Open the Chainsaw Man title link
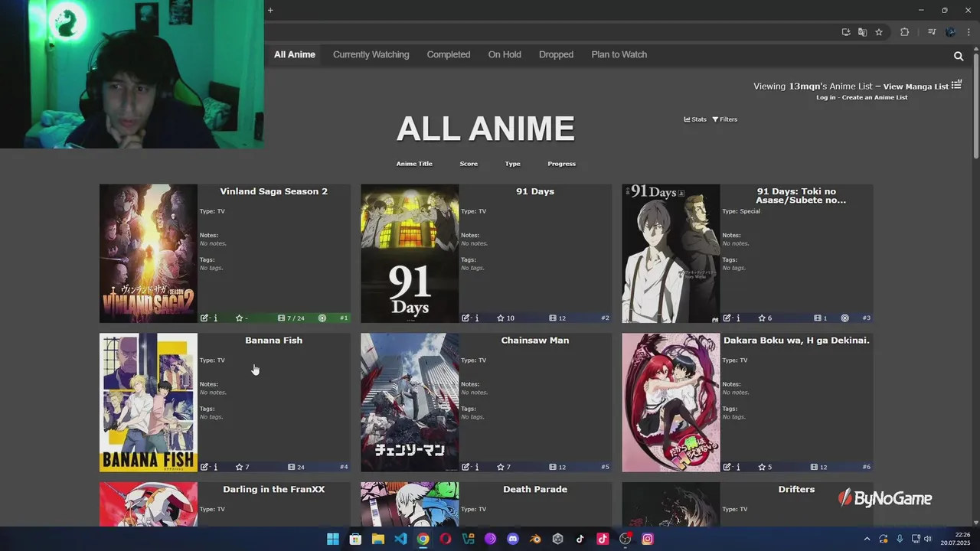980x551 pixels. pyautogui.click(x=535, y=341)
